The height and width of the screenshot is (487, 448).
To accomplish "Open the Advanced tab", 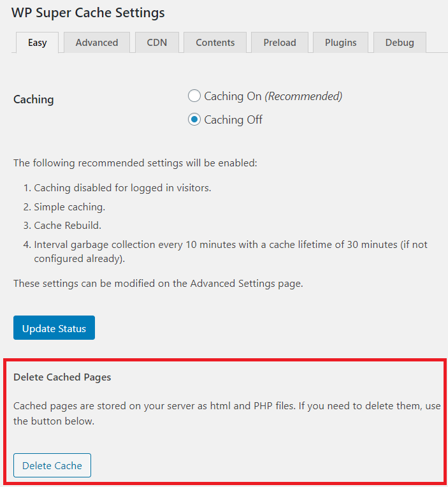I will (x=97, y=43).
